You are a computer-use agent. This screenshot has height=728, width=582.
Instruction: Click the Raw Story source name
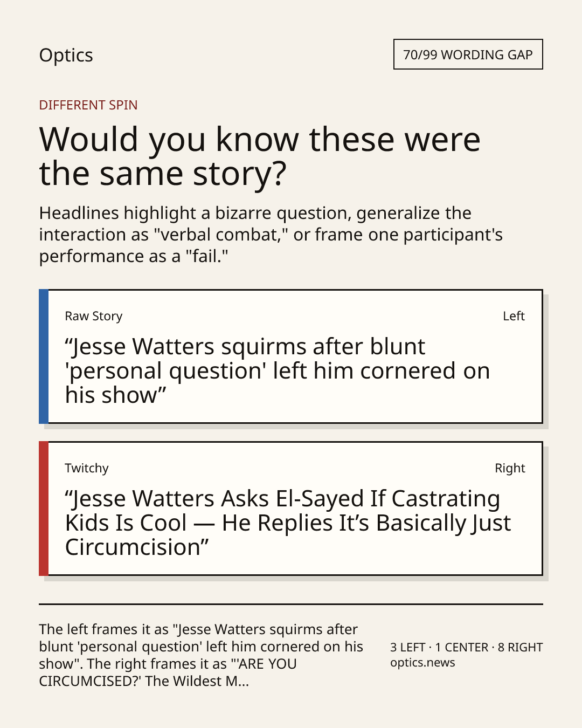point(94,316)
